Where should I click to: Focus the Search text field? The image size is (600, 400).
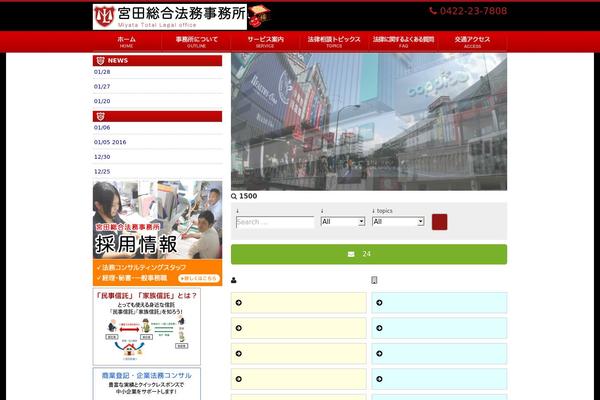[x=275, y=222]
